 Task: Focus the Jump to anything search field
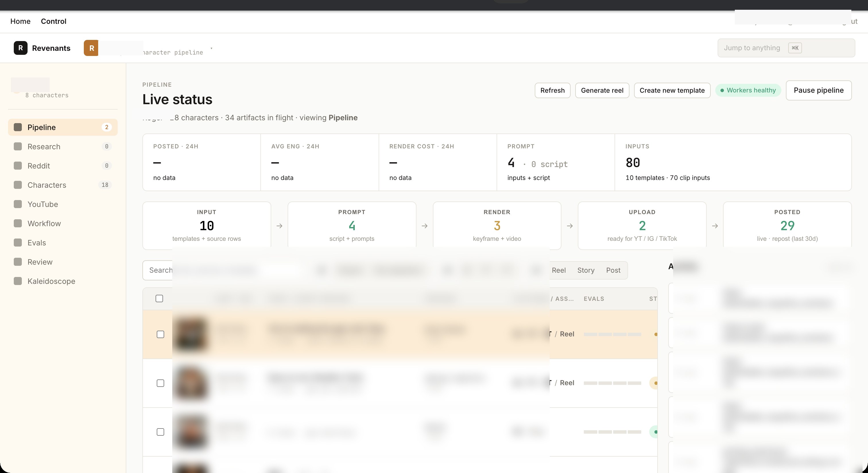click(x=786, y=48)
